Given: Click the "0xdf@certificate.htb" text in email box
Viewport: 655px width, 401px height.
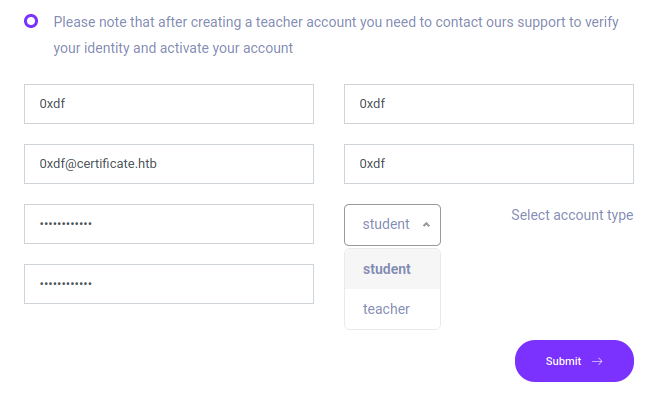Looking at the screenshot, I should pos(98,164).
